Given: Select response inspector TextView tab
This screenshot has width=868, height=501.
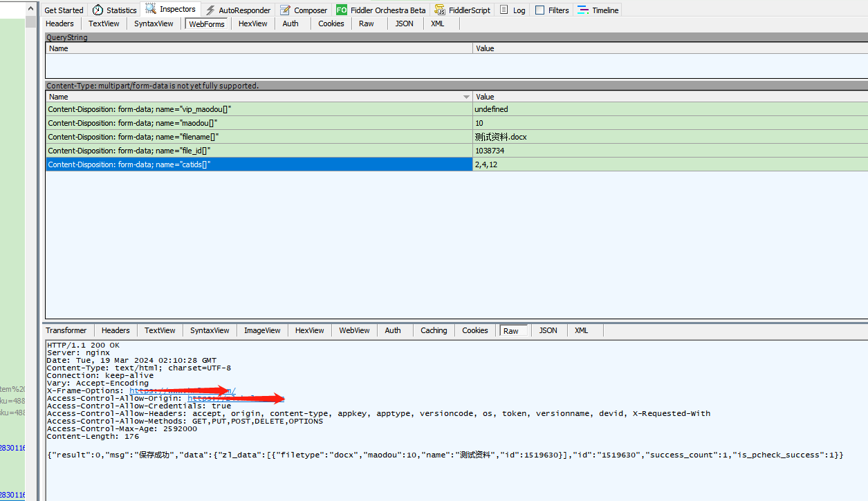Looking at the screenshot, I should tap(160, 330).
